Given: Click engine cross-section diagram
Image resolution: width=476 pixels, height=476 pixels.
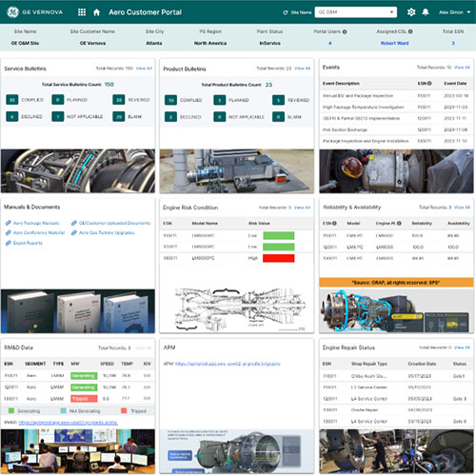Looking at the screenshot, I should 240,309.
